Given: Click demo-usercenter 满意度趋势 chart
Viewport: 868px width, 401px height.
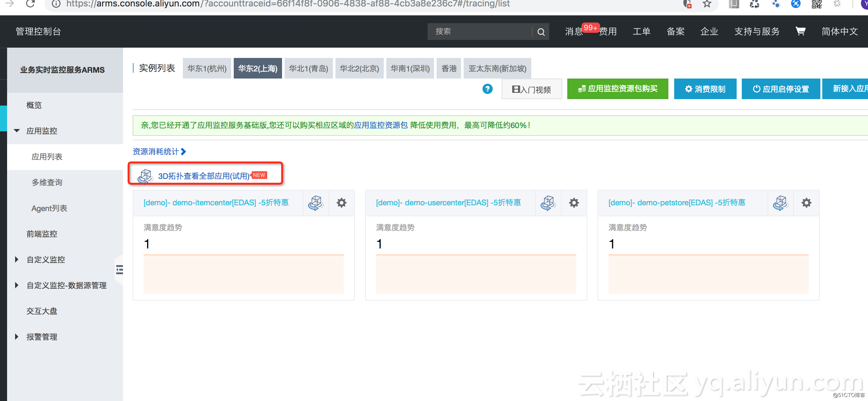Looking at the screenshot, I should tap(476, 274).
